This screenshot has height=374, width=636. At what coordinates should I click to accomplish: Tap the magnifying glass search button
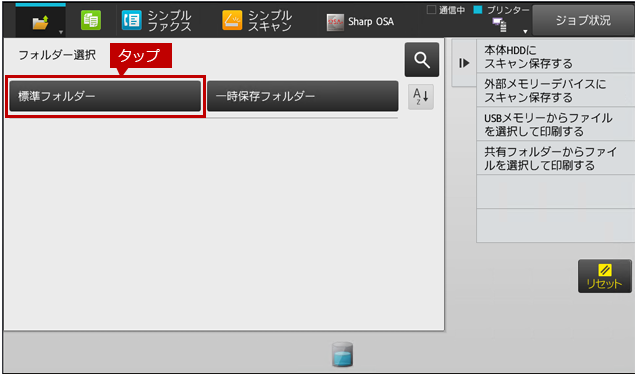(x=422, y=60)
